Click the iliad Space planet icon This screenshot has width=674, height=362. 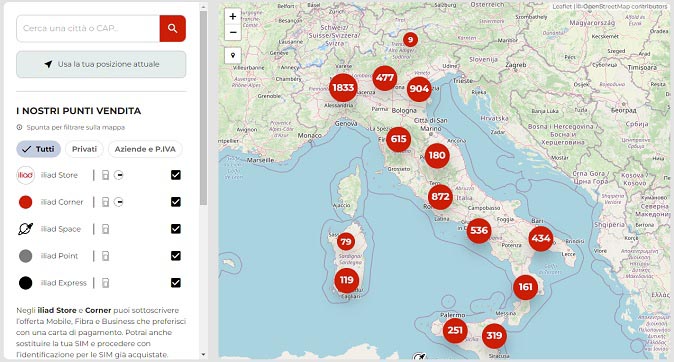click(25, 229)
